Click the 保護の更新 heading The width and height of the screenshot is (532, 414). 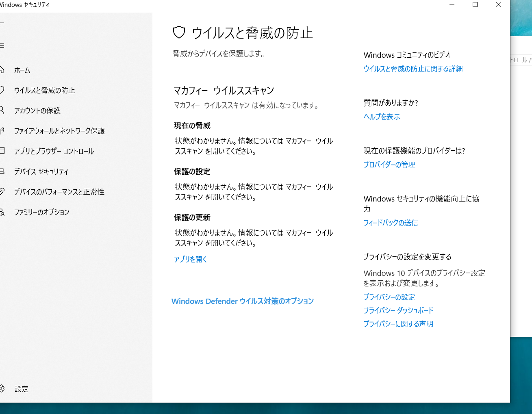pos(192,217)
